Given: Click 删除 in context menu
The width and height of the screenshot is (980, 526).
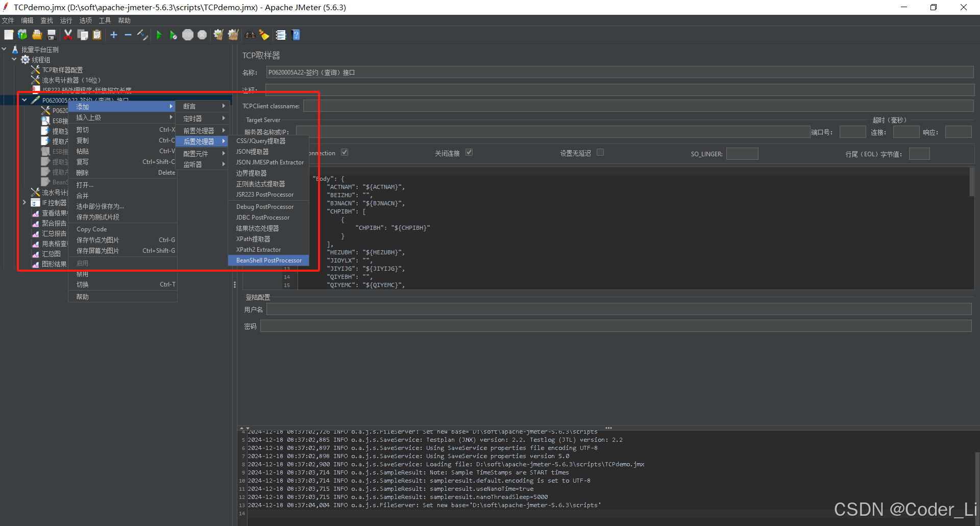Looking at the screenshot, I should [122, 173].
